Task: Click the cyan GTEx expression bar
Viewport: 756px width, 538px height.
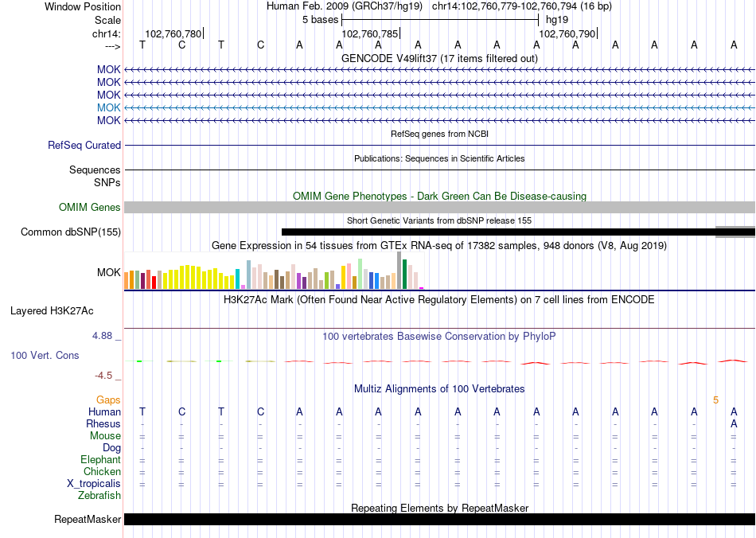Action: point(237,279)
